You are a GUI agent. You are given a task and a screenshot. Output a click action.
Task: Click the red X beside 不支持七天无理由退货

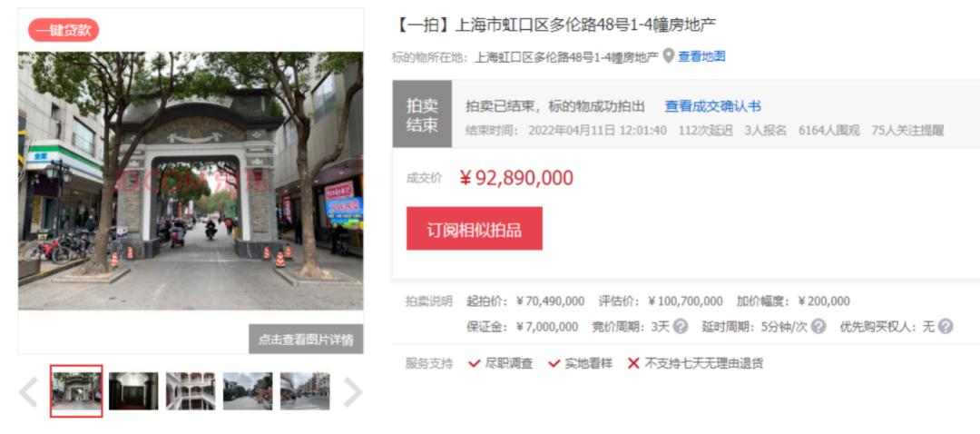click(633, 363)
